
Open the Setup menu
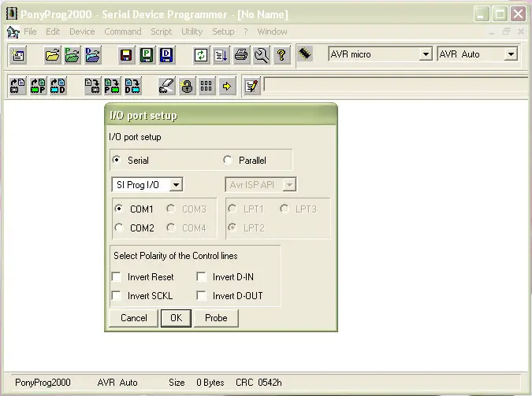[x=223, y=31]
